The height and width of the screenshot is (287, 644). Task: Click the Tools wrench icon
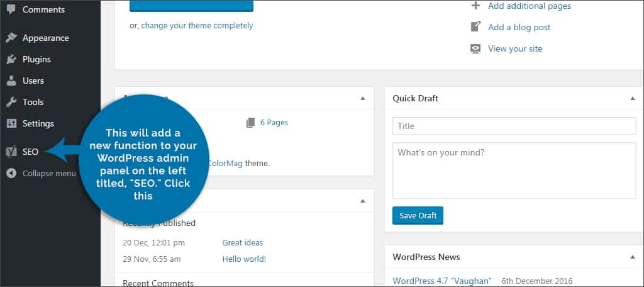tap(11, 102)
